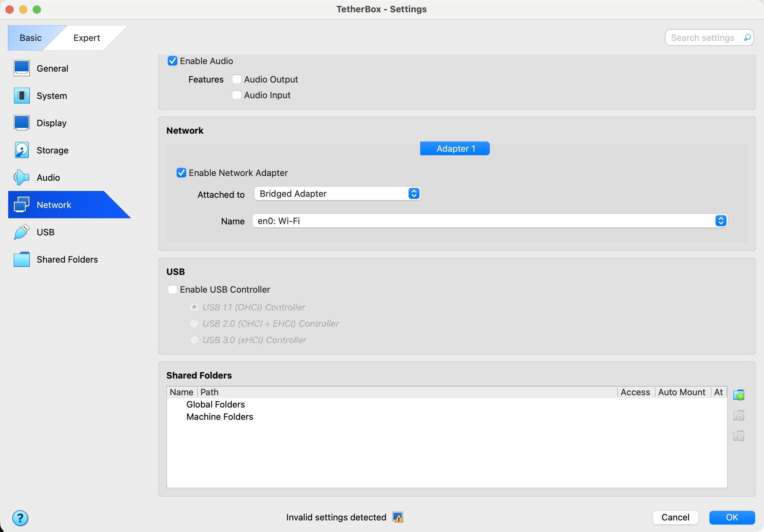This screenshot has height=532, width=764.
Task: Click the Invalid settings detected message
Action: pyautogui.click(x=336, y=517)
